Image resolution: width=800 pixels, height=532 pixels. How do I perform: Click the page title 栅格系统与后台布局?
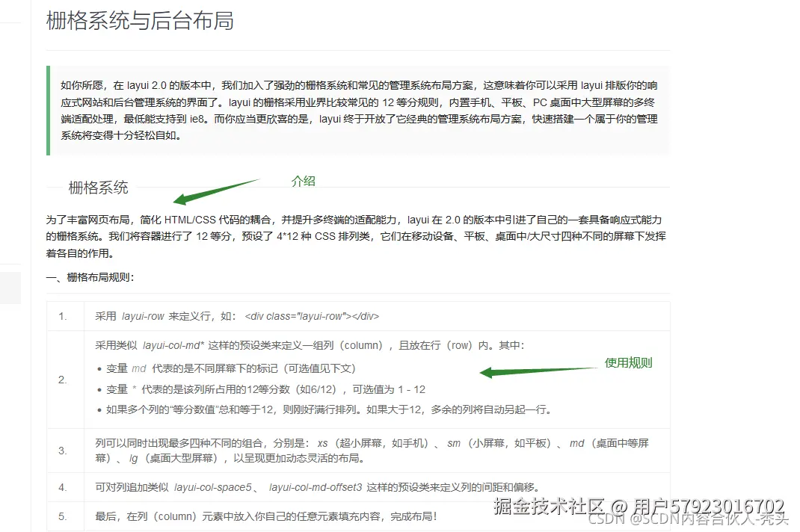(138, 22)
